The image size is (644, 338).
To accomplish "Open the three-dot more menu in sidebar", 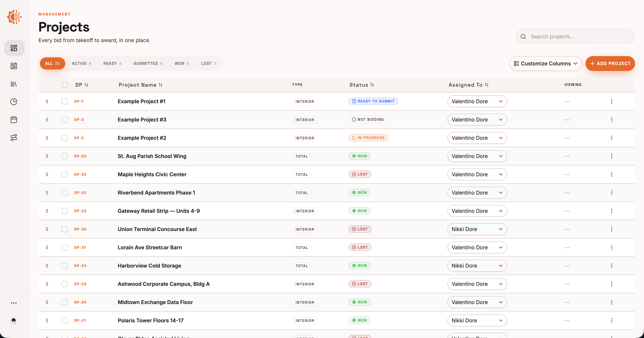I will click(x=14, y=303).
